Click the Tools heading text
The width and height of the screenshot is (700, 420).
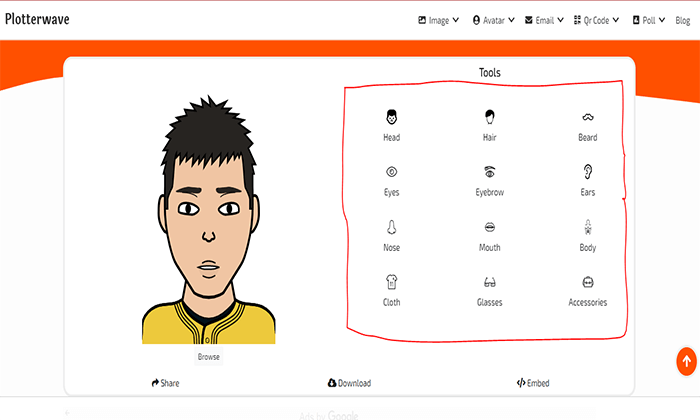tap(490, 73)
